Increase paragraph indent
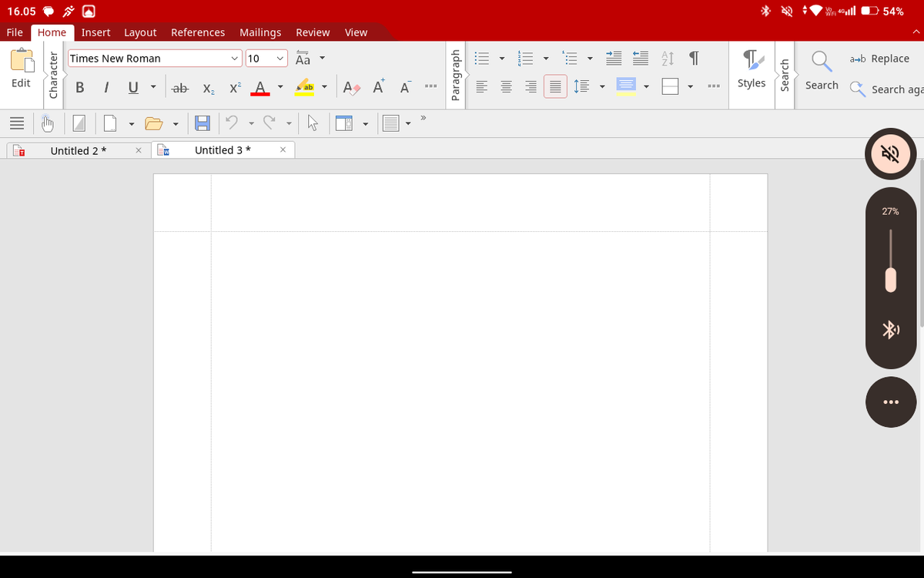The image size is (924, 578). 614,59
